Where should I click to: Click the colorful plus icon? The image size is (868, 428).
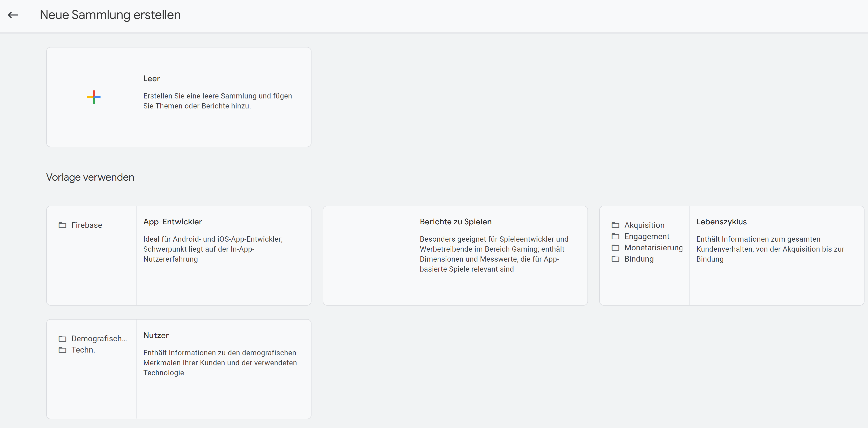[94, 97]
